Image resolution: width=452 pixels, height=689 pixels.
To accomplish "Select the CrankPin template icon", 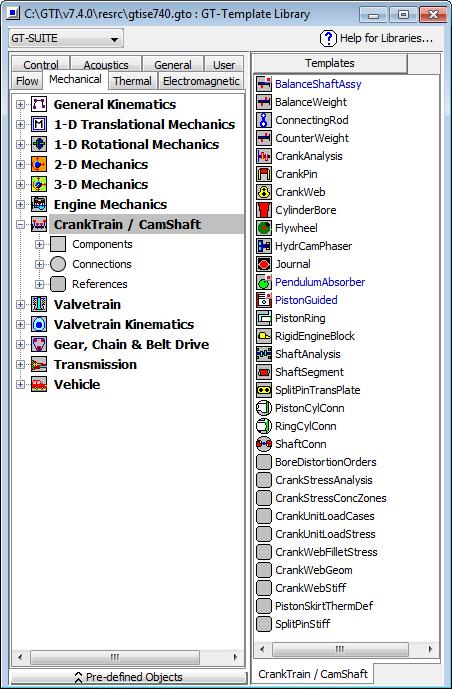I will click(x=264, y=174).
